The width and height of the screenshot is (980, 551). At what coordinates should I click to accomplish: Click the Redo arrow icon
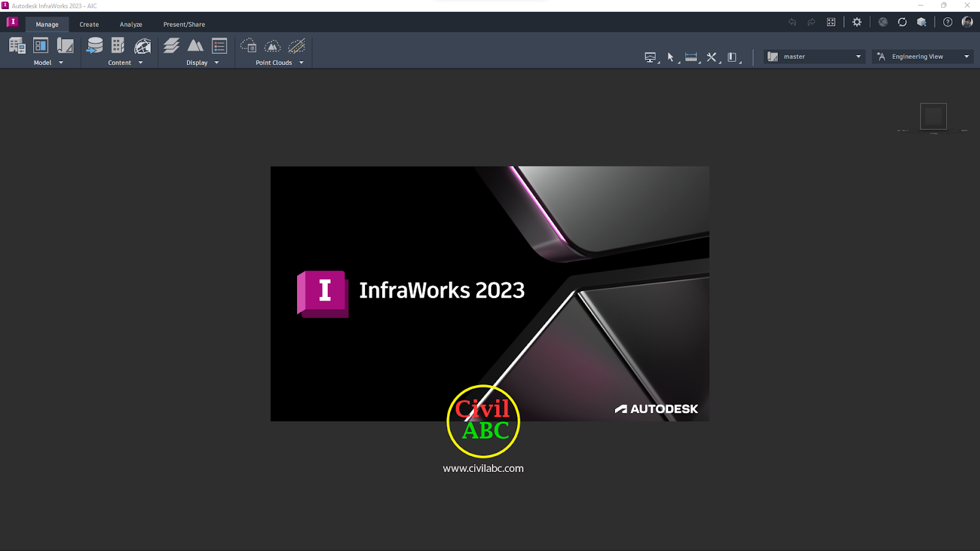tap(812, 22)
